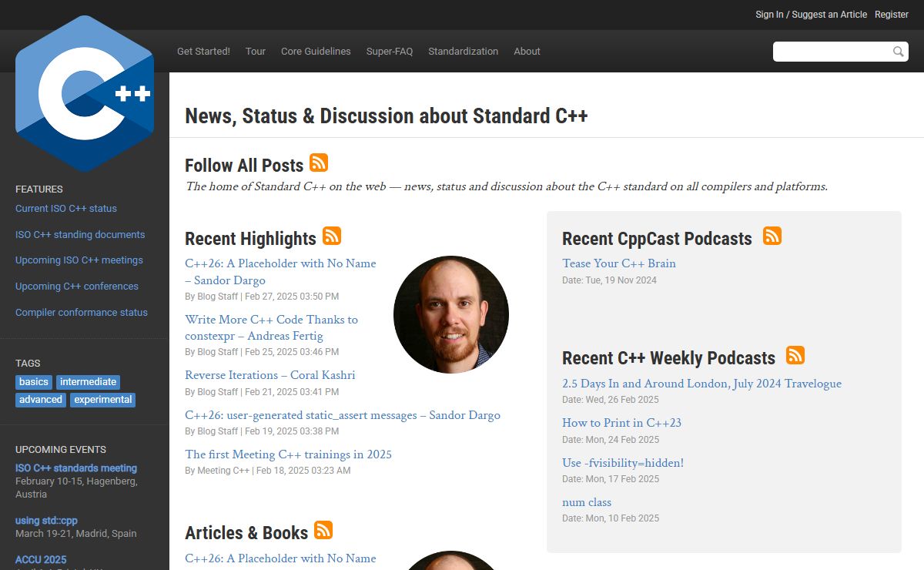Open The first Meeting C++ trainings in 2025

tap(288, 454)
